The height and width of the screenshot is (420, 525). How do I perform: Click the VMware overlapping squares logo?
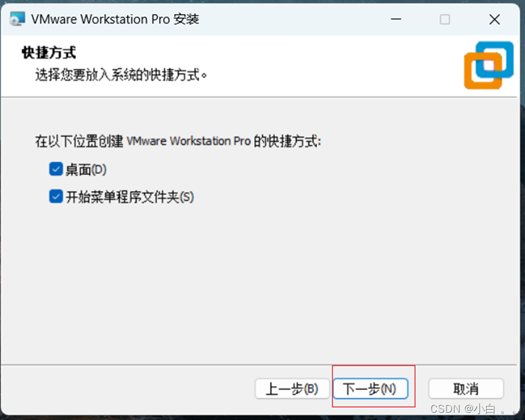click(x=489, y=65)
